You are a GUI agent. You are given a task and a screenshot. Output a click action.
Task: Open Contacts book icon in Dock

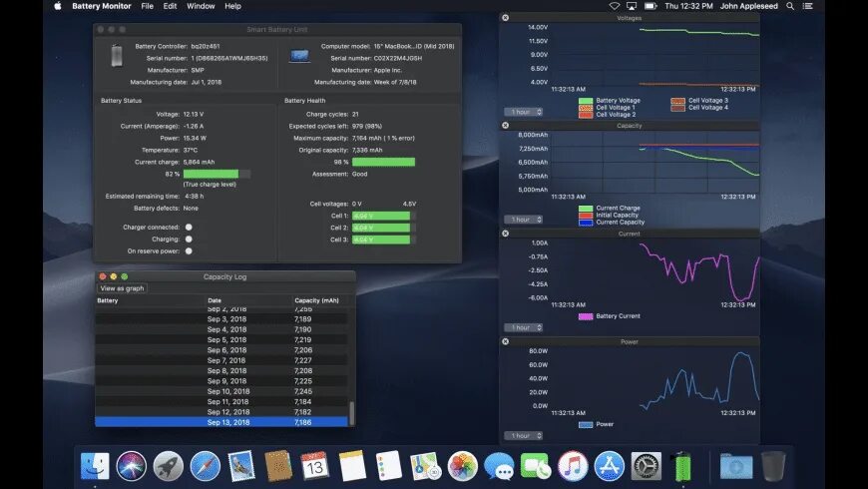click(278, 466)
